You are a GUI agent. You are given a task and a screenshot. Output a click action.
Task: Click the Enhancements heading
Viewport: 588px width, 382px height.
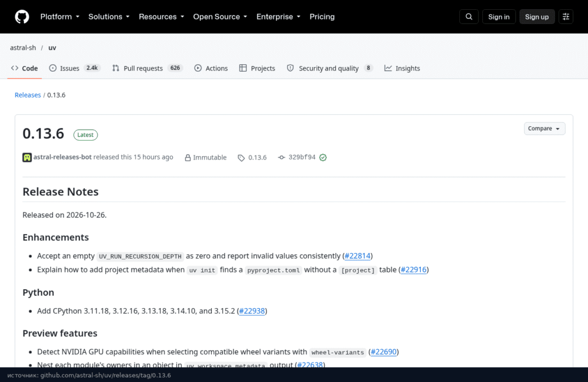click(x=56, y=237)
